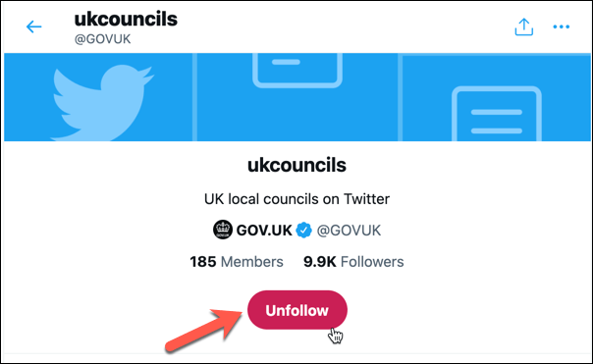This screenshot has height=364, width=593.
Task: Click the @GOVUK handle beside owner name
Action: coord(349,231)
